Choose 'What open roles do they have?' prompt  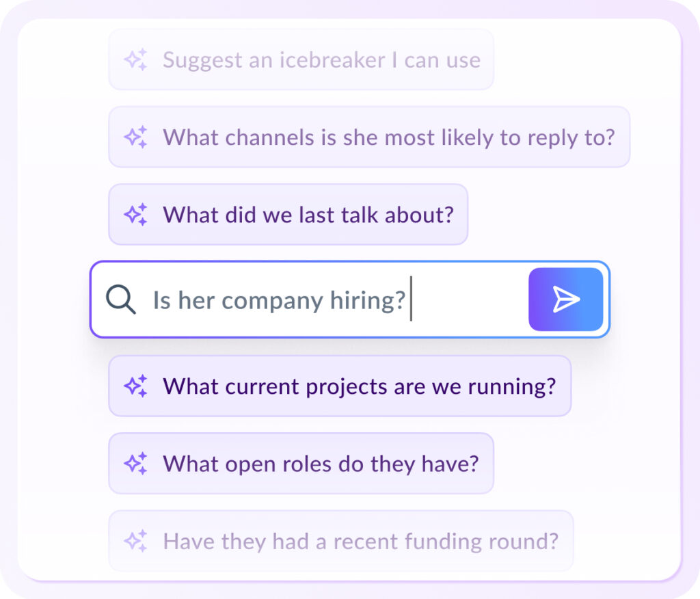tap(301, 463)
